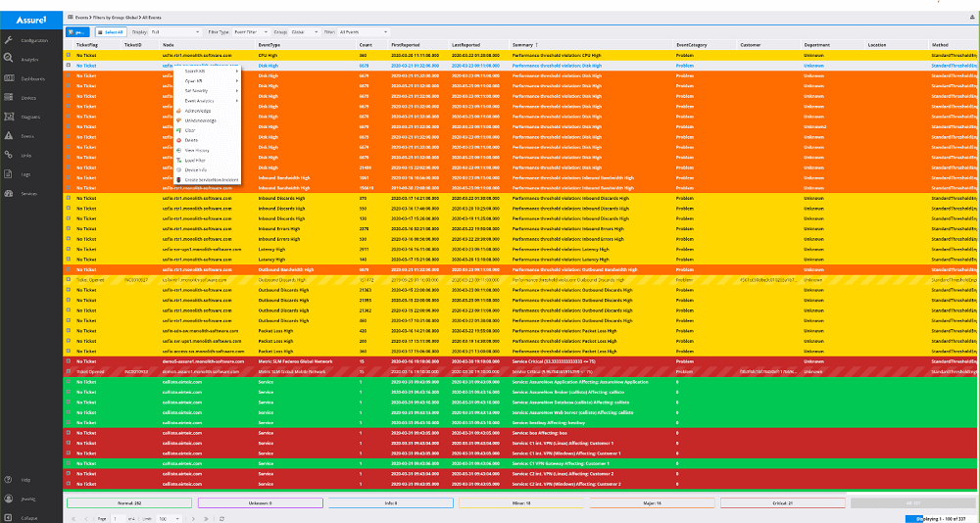Go to Dashboards via sidebar icon
Image resolution: width=980 pixels, height=523 pixels.
point(8,78)
